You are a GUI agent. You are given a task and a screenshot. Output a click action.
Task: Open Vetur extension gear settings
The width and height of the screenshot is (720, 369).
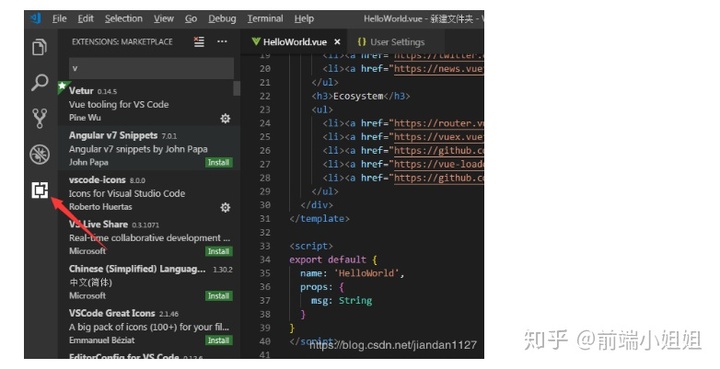tap(225, 118)
